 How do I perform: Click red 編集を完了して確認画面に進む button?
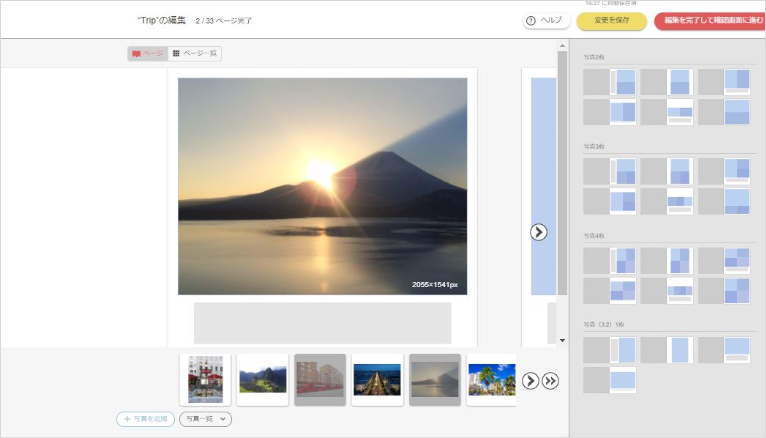tap(708, 20)
